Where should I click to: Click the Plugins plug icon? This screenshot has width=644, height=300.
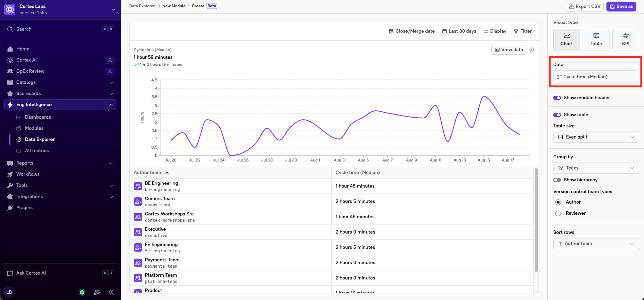coord(10,208)
